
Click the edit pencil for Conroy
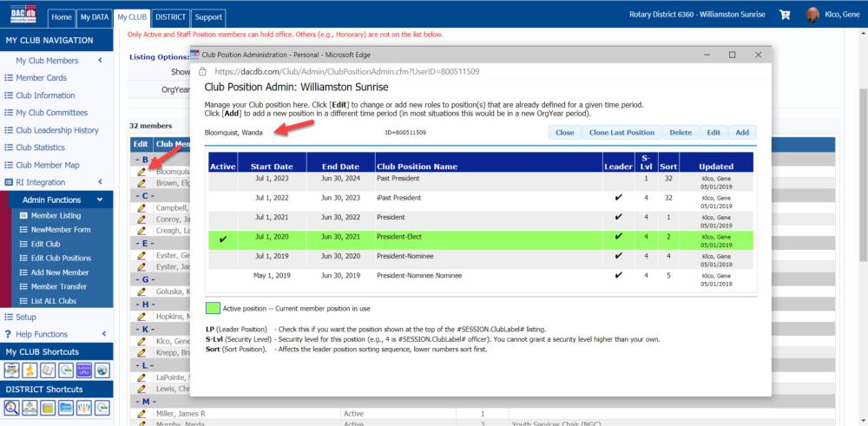141,220
